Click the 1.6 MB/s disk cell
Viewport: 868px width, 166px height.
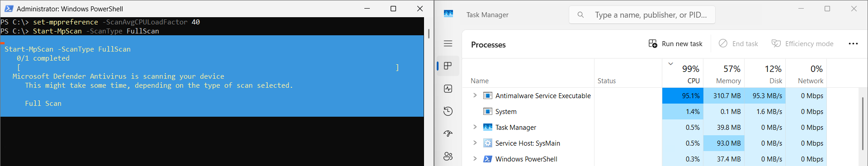[765, 112]
